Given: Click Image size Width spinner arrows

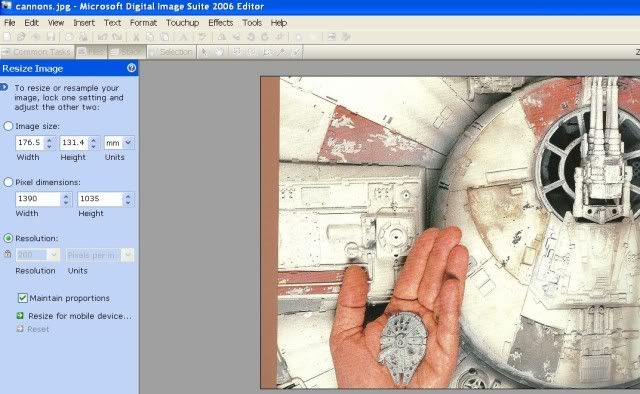Looking at the screenshot, I should [49, 142].
